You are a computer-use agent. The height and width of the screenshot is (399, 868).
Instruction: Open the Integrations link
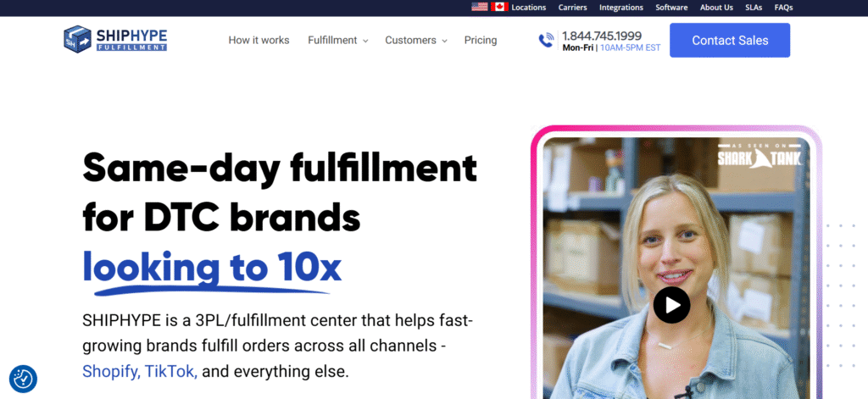(x=621, y=8)
